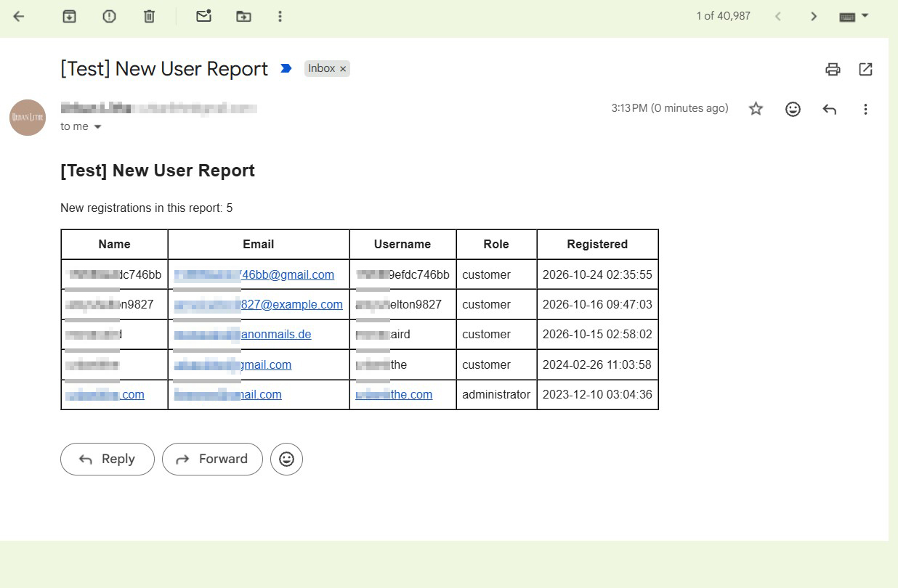Click the sender's avatar picture
This screenshot has height=588, width=898.
(x=28, y=118)
